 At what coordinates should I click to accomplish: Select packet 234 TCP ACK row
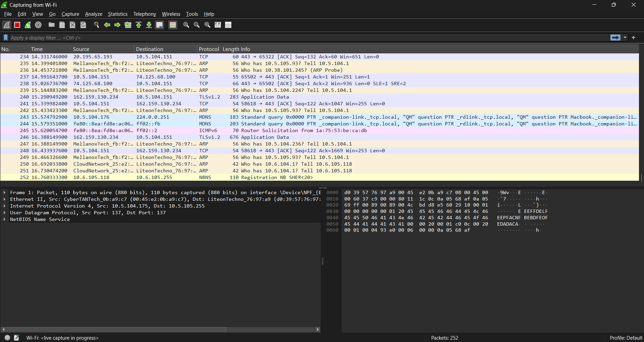[x=319, y=57]
